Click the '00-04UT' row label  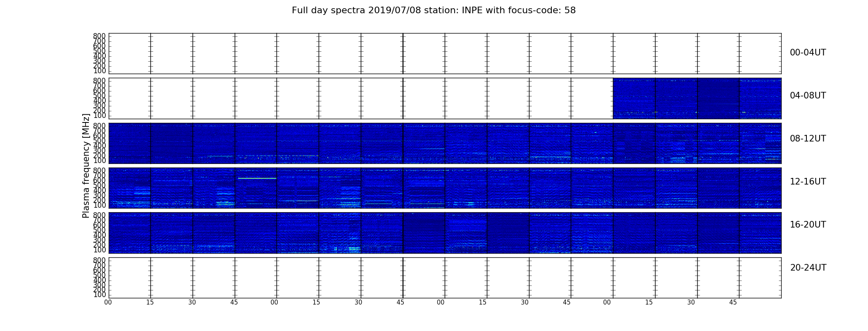click(x=808, y=53)
